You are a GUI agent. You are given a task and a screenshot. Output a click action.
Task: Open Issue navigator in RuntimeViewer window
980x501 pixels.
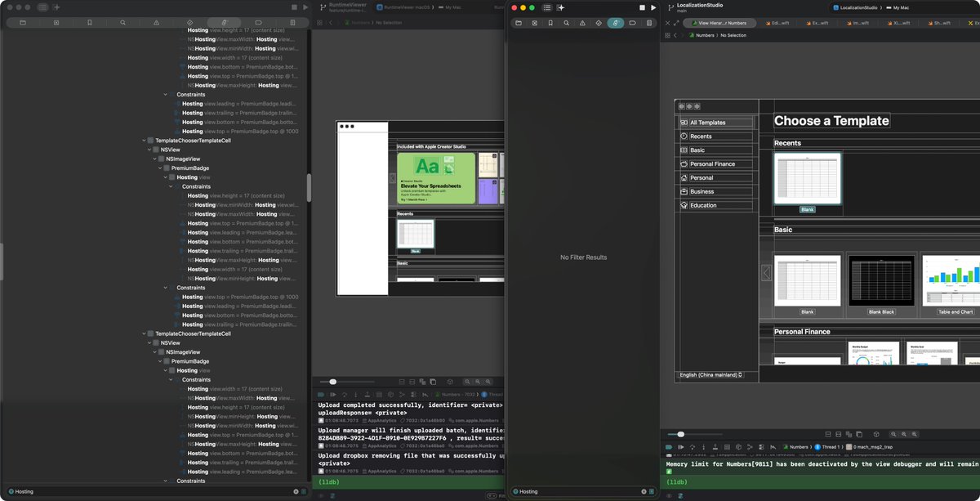[157, 23]
